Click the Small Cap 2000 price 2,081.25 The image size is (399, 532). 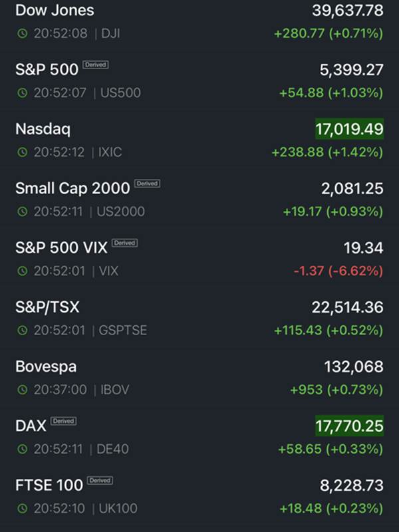(x=352, y=189)
